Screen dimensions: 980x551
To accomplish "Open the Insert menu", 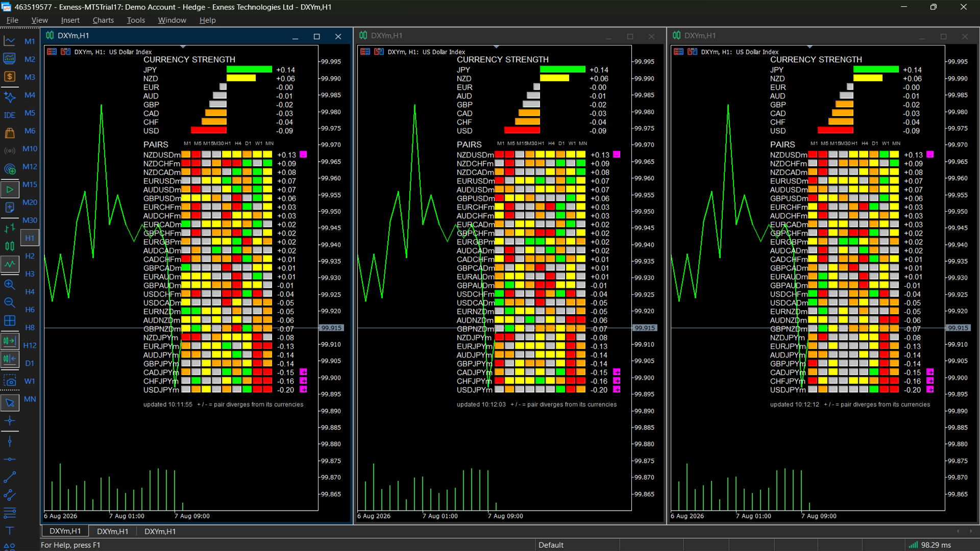I will [70, 20].
